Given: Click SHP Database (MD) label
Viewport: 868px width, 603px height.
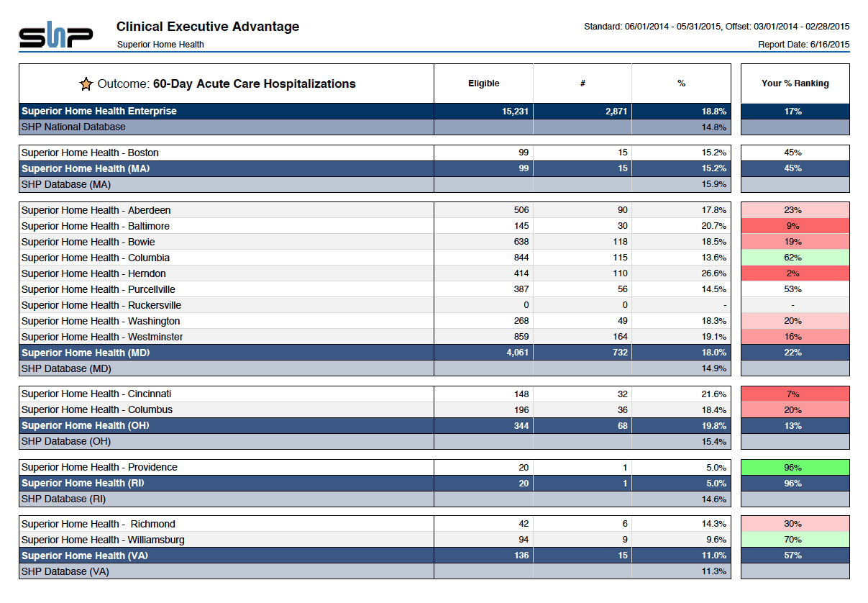Looking at the screenshot, I should (x=66, y=368).
